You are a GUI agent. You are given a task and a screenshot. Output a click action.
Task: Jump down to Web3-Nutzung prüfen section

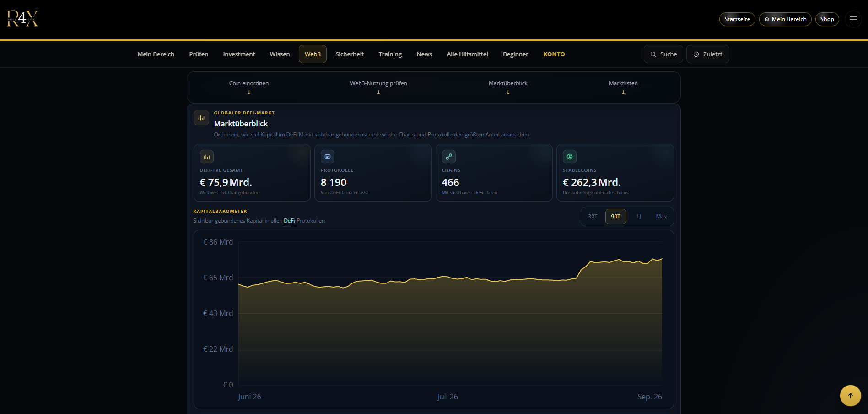tap(378, 87)
